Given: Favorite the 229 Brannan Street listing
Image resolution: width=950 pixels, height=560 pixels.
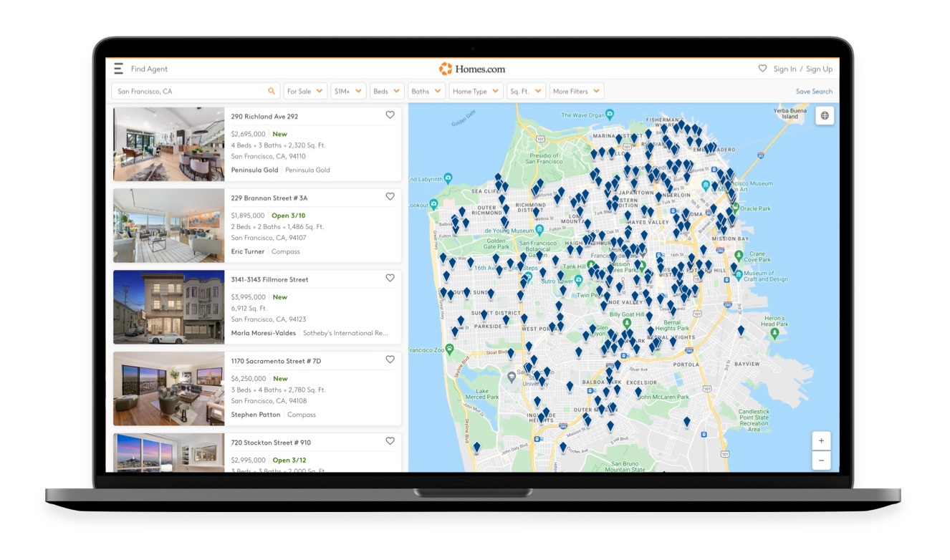Looking at the screenshot, I should [390, 196].
